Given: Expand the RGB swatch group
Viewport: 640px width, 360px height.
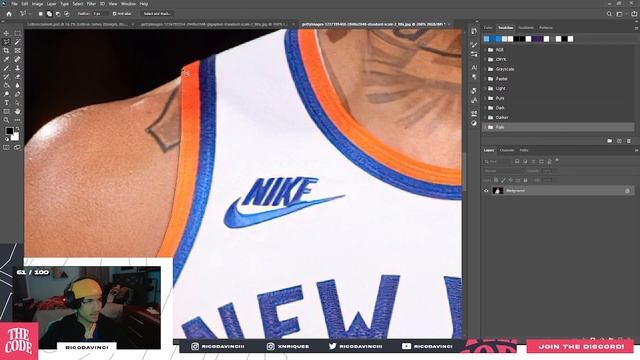Looking at the screenshot, I should pyautogui.click(x=485, y=50).
